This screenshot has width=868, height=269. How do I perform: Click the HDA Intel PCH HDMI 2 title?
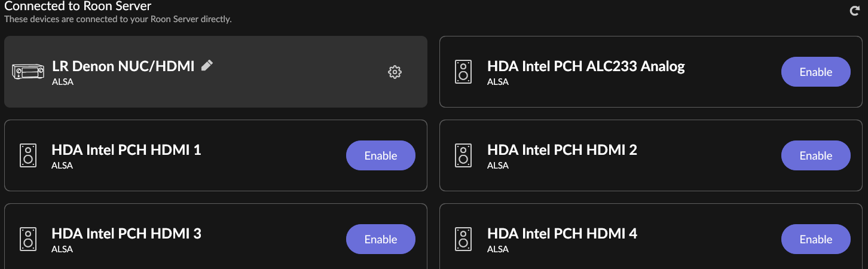[562, 149]
